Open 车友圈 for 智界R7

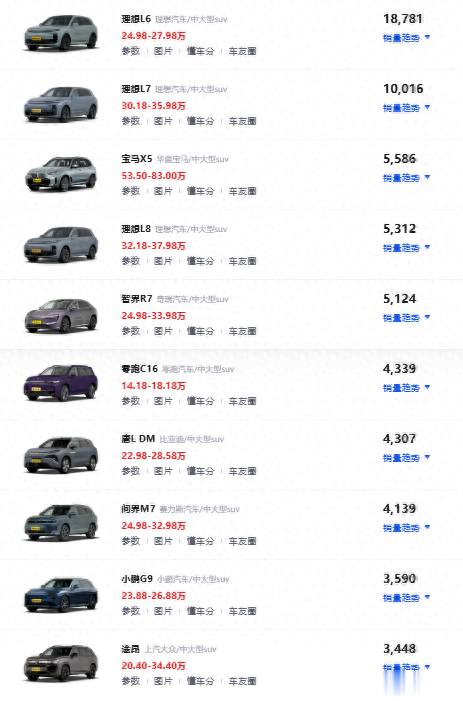pyautogui.click(x=243, y=331)
